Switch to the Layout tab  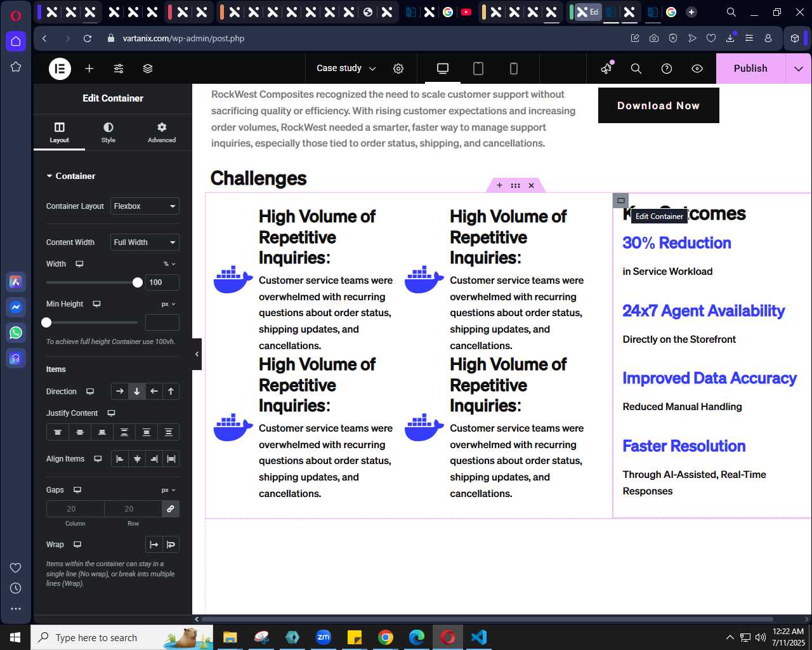click(59, 132)
